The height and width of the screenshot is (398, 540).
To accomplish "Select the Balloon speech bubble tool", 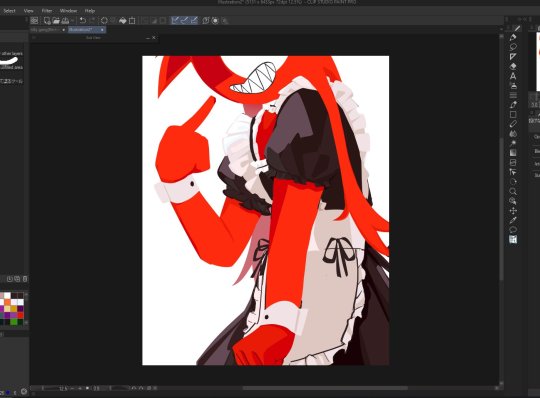I will tap(513, 230).
